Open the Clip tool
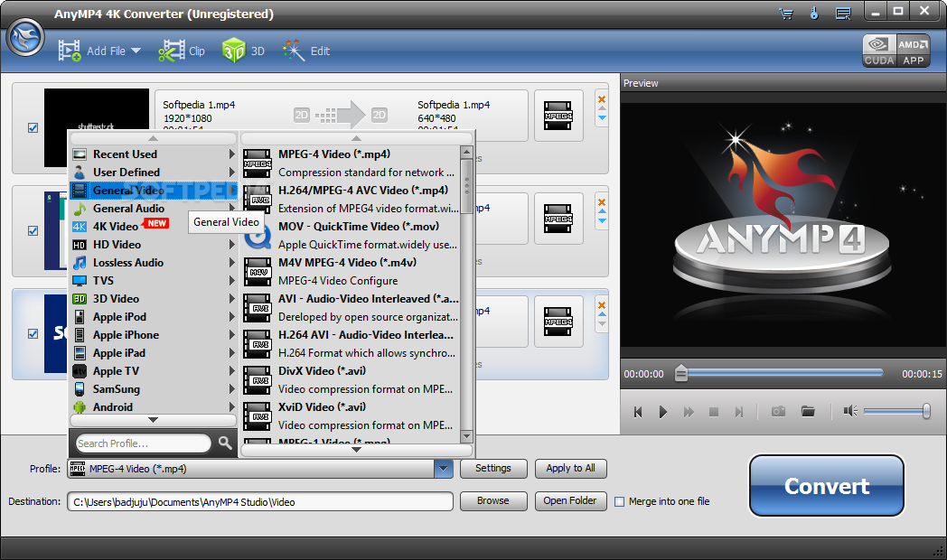The image size is (947, 560). point(182,51)
